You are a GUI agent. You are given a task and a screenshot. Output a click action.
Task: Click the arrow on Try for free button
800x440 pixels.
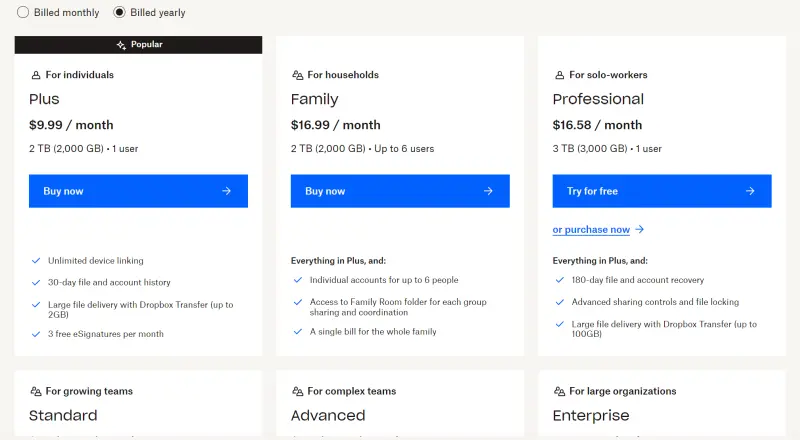point(750,191)
